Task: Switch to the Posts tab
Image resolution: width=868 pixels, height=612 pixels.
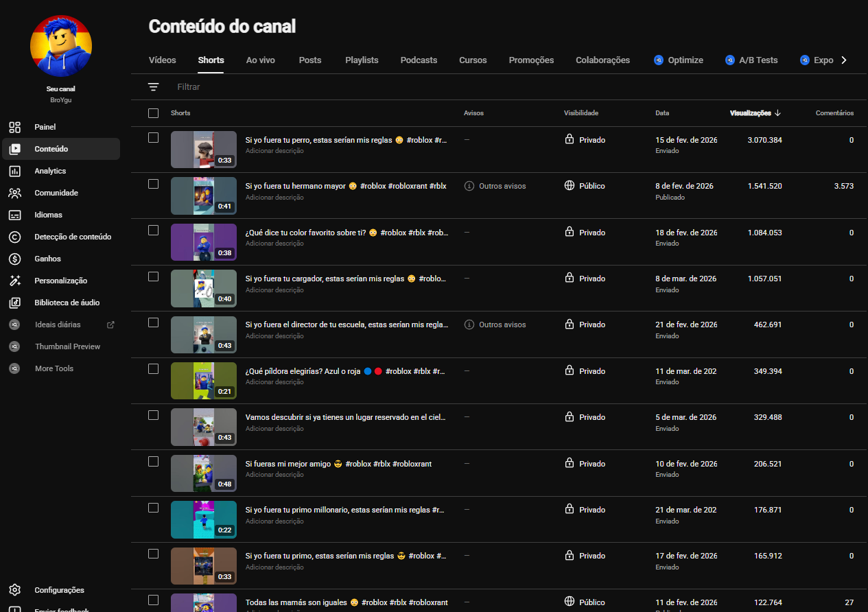Action: click(310, 60)
